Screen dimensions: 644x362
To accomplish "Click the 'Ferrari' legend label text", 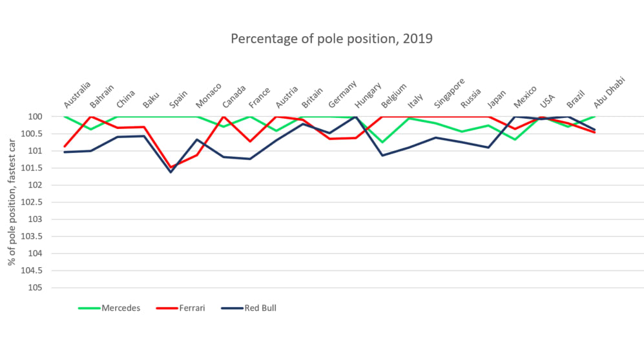I will coord(191,308).
